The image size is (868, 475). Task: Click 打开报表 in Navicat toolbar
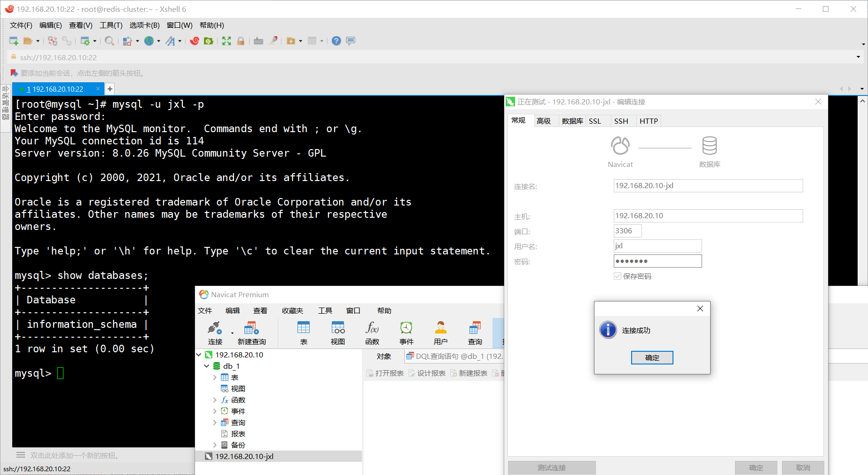(x=385, y=373)
